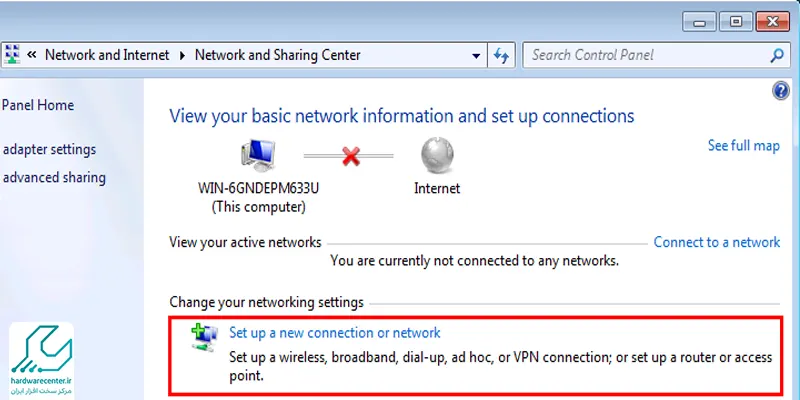The width and height of the screenshot is (800, 400).
Task: Expand the double chevron breadcrumb overflow
Action: coord(32,55)
